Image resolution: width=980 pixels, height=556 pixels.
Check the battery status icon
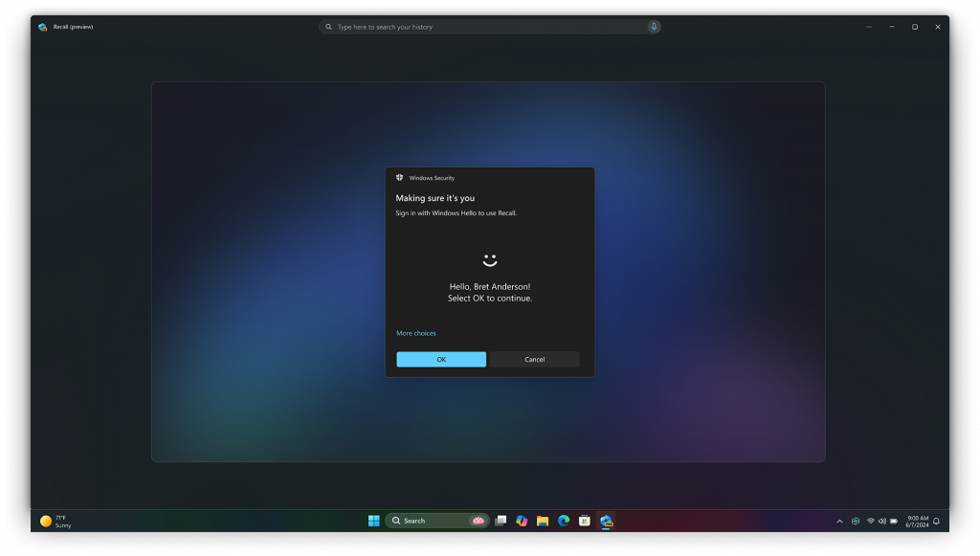[x=894, y=522]
